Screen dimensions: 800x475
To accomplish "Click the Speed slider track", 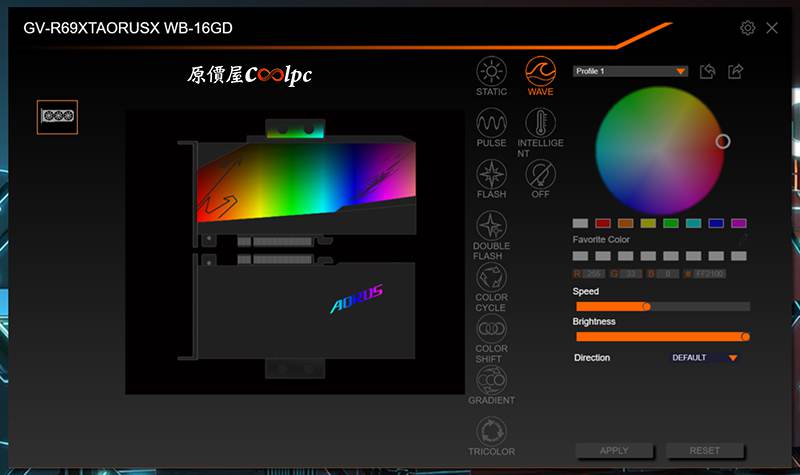I will tap(663, 306).
